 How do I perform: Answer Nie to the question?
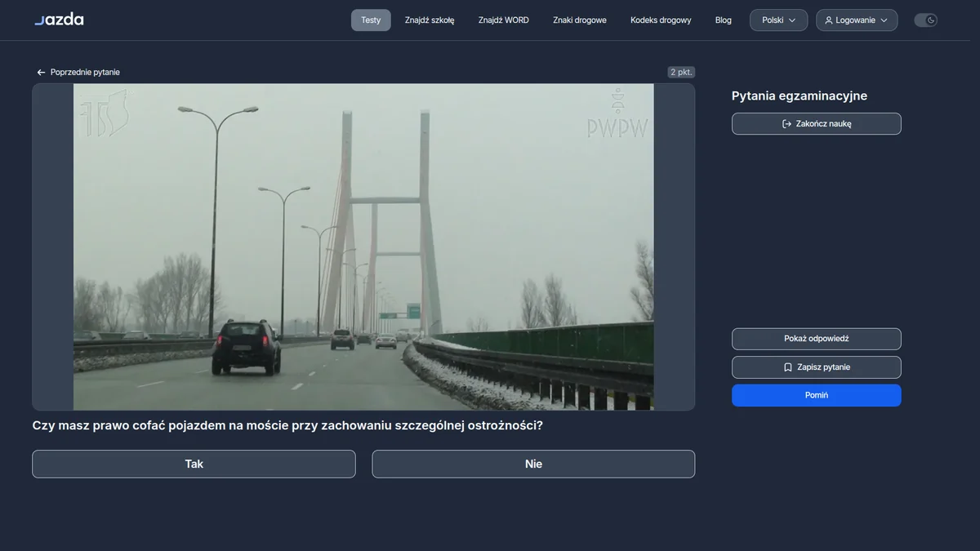pos(533,464)
